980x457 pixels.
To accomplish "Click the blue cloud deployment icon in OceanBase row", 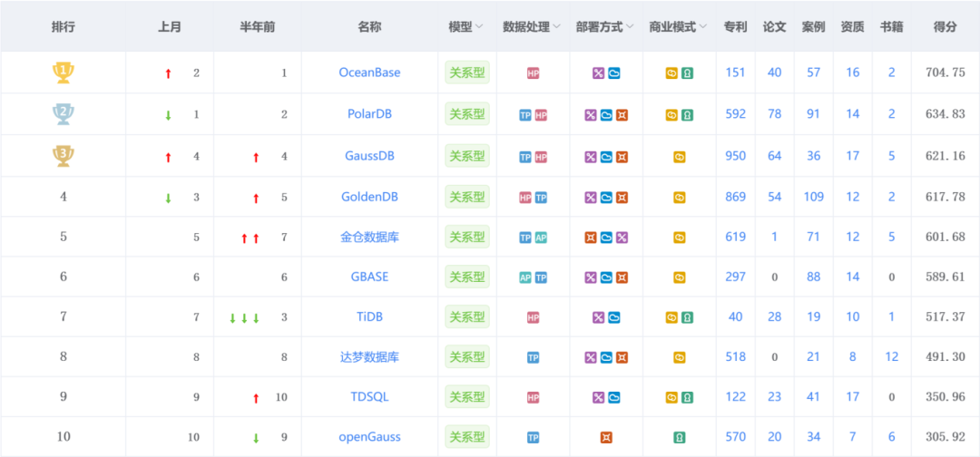I will coord(613,73).
